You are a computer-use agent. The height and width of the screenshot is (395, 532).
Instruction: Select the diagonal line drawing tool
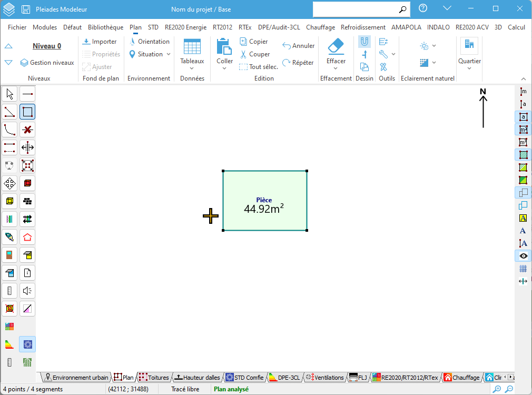coord(9,112)
